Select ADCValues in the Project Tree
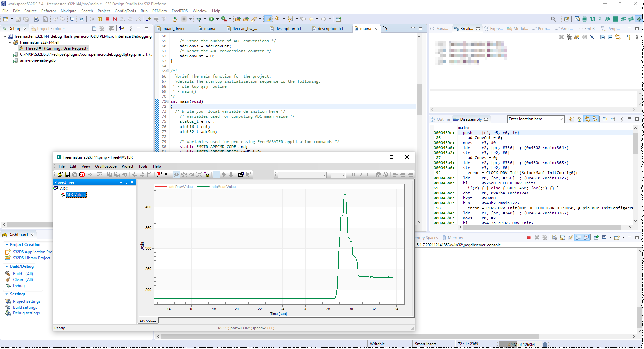Screen dimensions: 644x349 click(x=76, y=195)
